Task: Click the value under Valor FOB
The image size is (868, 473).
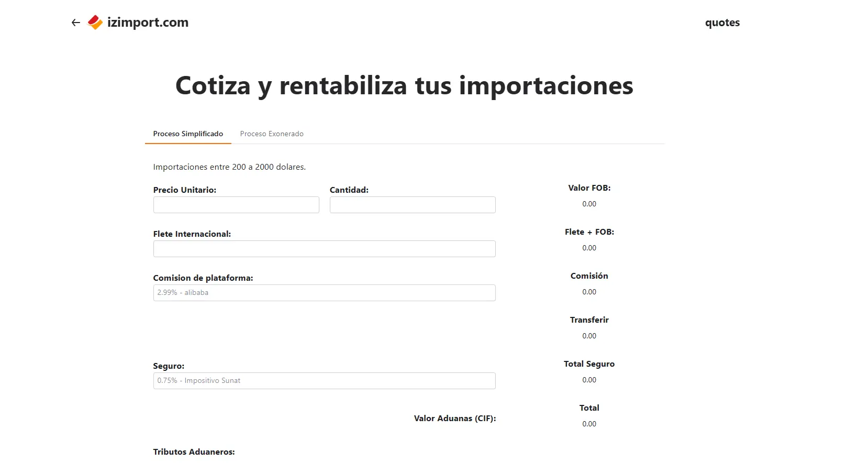Action: 589,204
